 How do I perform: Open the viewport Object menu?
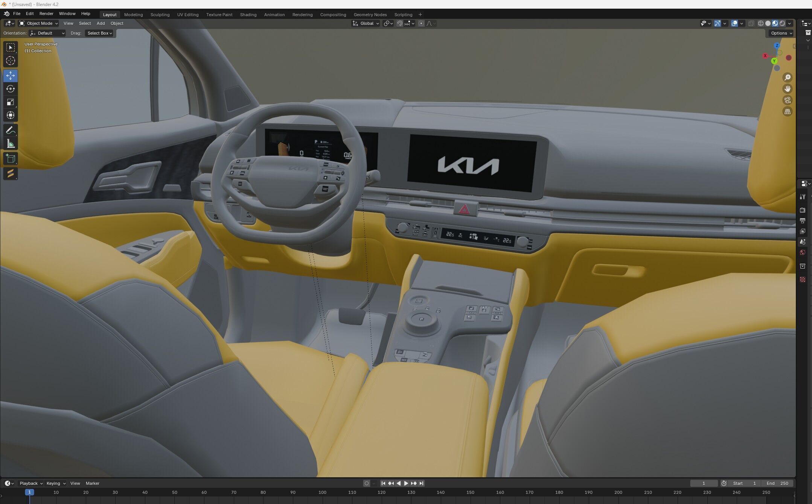coord(117,23)
